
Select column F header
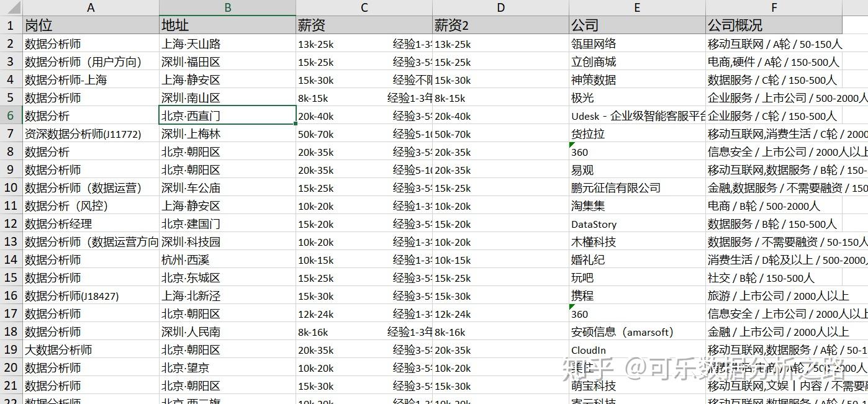click(774, 7)
